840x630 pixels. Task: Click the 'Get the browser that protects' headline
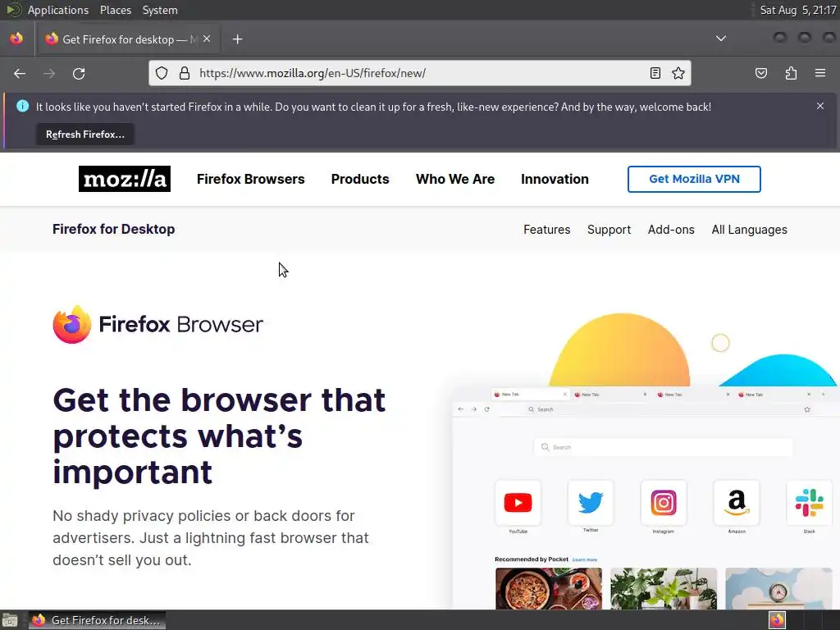pos(219,436)
